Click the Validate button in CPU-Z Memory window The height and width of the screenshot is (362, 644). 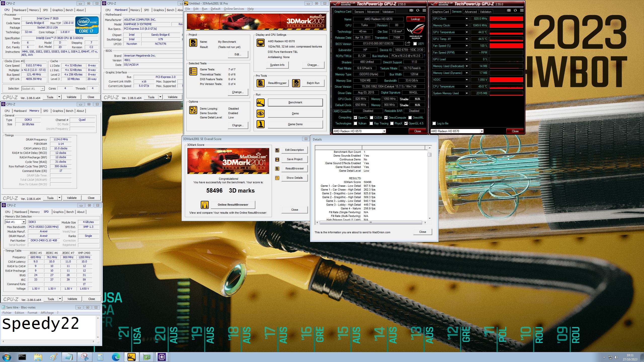point(72,198)
